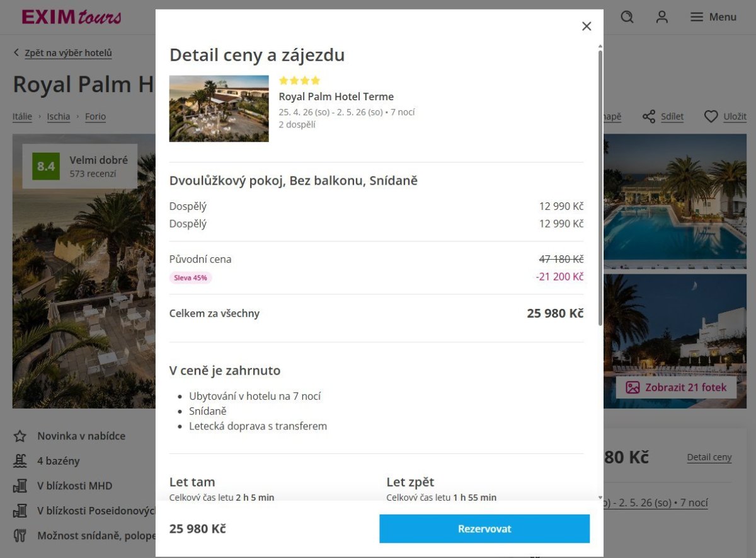This screenshot has height=558, width=756.
Task: Click the Novinka v nabídce star icon
Action: pos(20,436)
